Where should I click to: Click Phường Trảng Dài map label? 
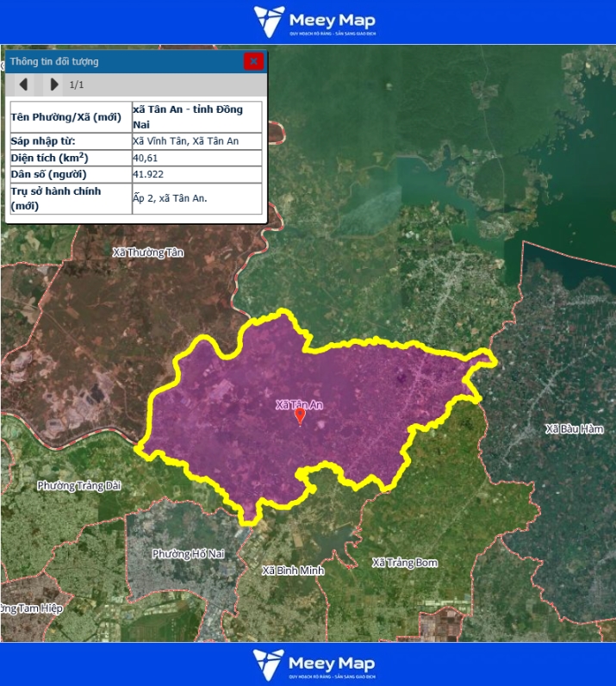79,486
